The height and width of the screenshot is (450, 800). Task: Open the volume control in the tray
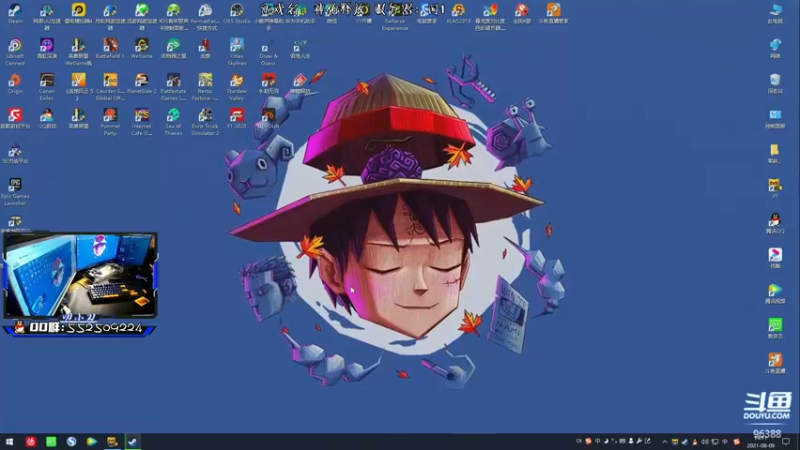(x=705, y=442)
